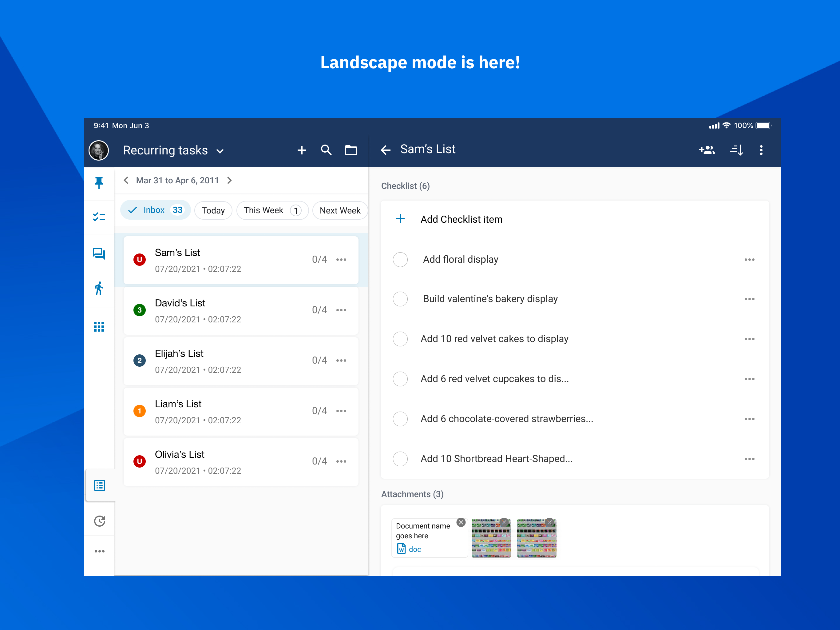Image resolution: width=840 pixels, height=630 pixels.
Task: Check off Add 6 red velvet cupcakes
Action: pyautogui.click(x=400, y=379)
